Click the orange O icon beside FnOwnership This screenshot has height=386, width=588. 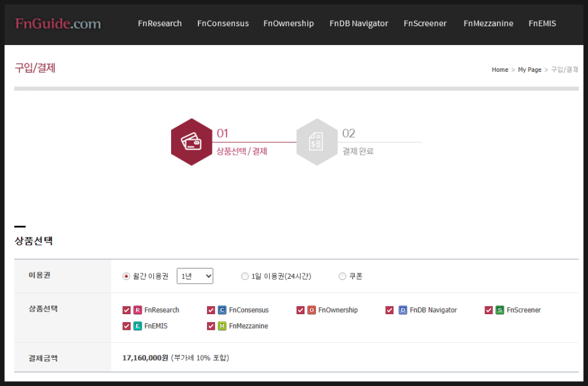click(312, 310)
